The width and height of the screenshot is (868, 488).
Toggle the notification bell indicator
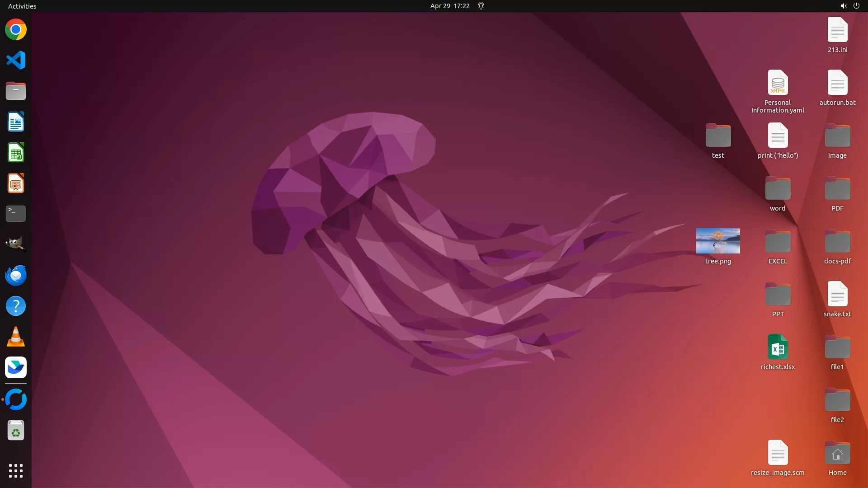pyautogui.click(x=481, y=6)
